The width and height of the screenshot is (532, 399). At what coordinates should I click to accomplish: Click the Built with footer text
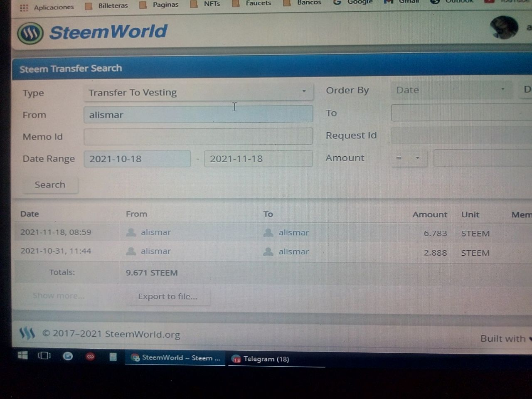point(503,338)
